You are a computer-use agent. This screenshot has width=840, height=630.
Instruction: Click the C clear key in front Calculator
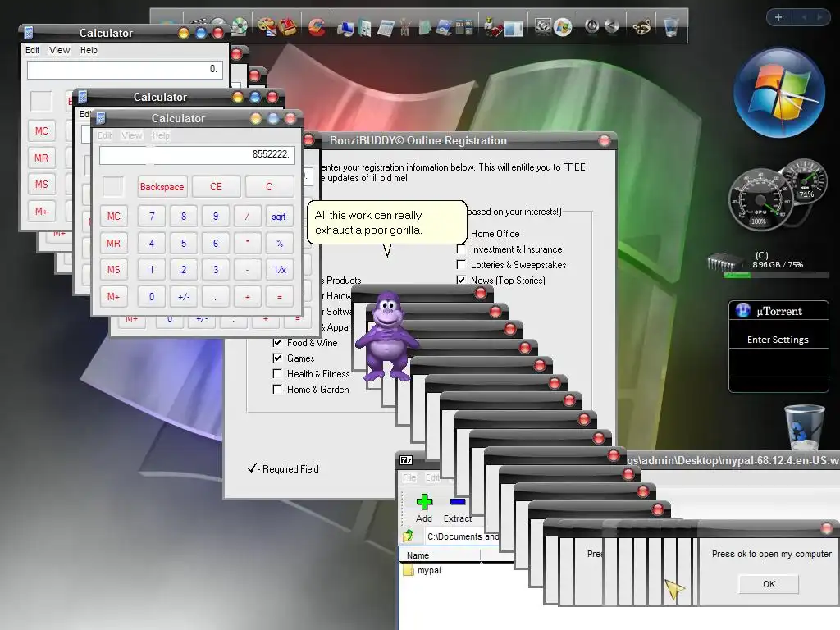pyautogui.click(x=269, y=186)
